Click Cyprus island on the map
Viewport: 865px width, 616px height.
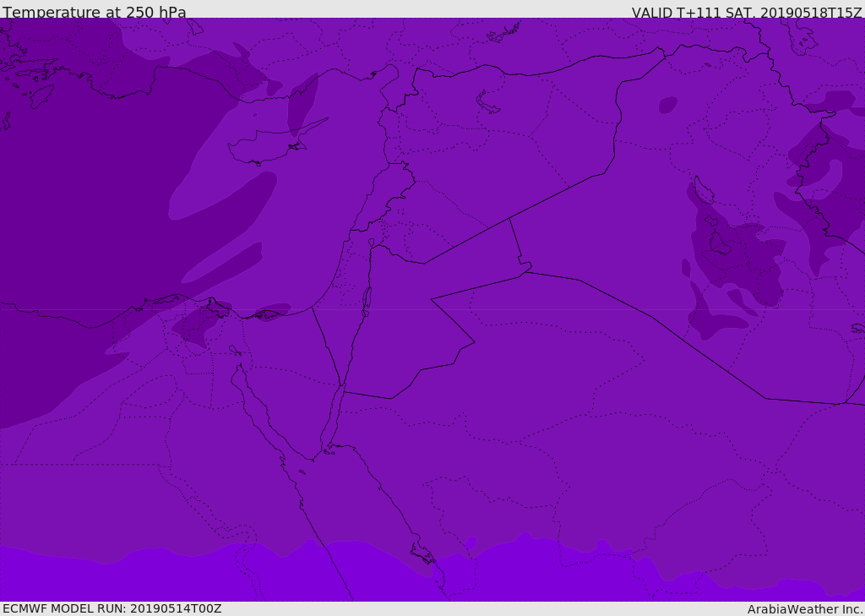(270, 144)
